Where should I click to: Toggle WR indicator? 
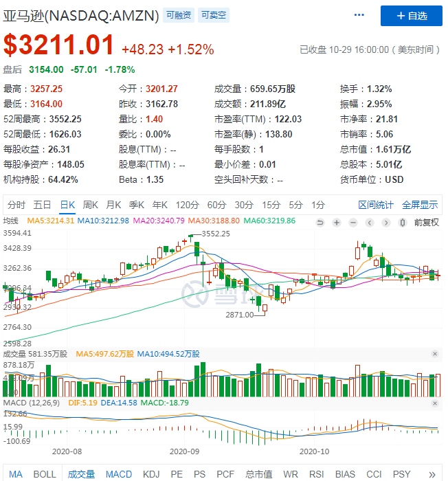[x=290, y=474]
